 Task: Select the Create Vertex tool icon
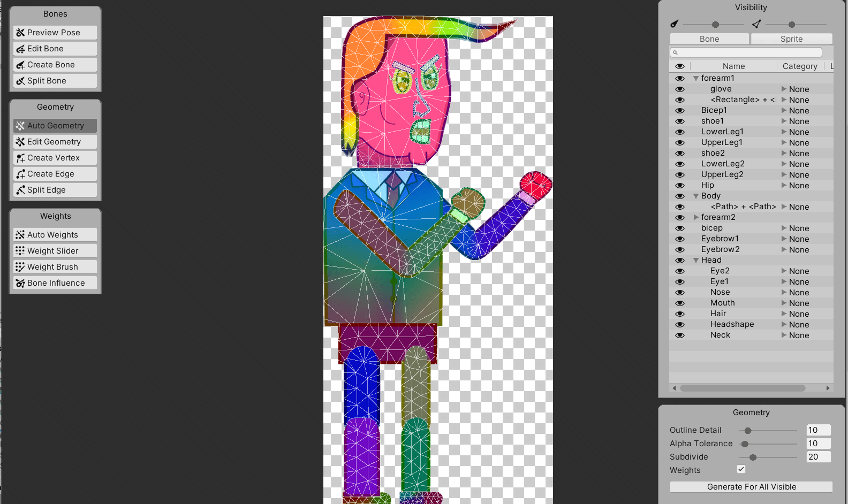[x=20, y=158]
